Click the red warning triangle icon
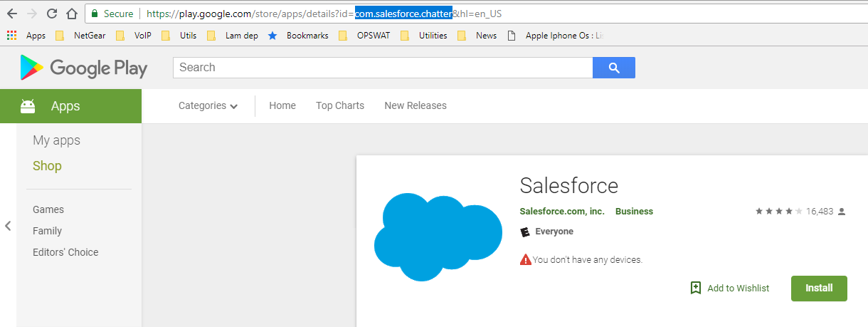The height and width of the screenshot is (327, 868). [526, 259]
